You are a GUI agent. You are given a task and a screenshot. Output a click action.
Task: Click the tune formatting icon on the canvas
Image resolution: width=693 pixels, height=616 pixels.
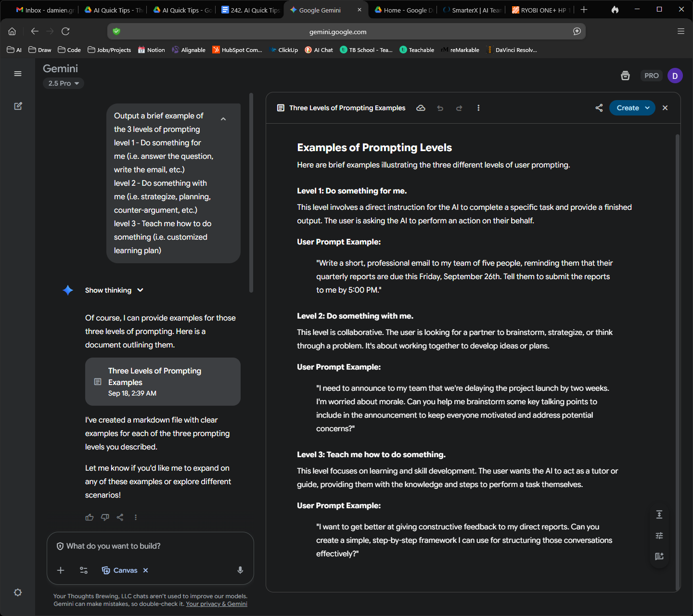pyautogui.click(x=659, y=535)
